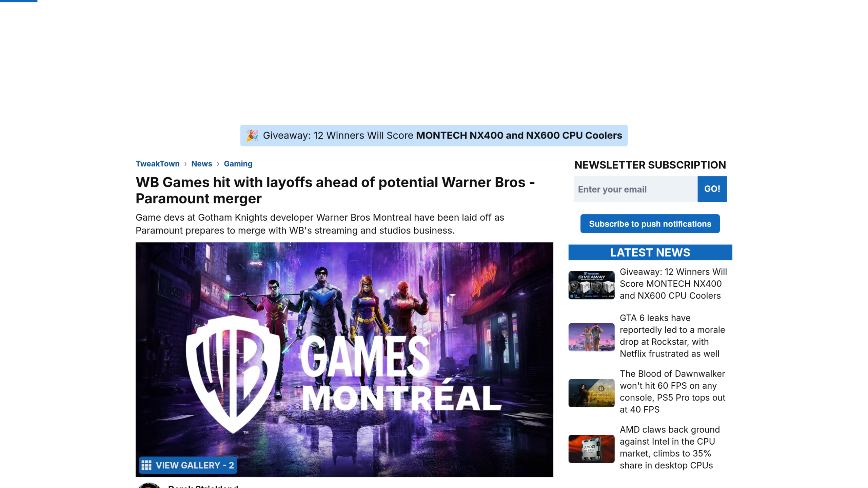Click Subscribe to push notifications
This screenshot has height=488, width=868.
tap(650, 224)
